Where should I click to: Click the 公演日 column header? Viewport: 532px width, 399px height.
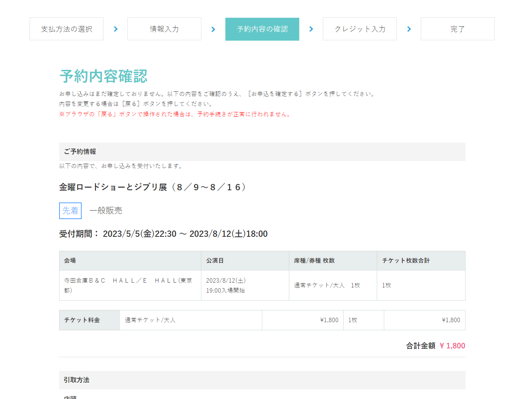pos(245,261)
